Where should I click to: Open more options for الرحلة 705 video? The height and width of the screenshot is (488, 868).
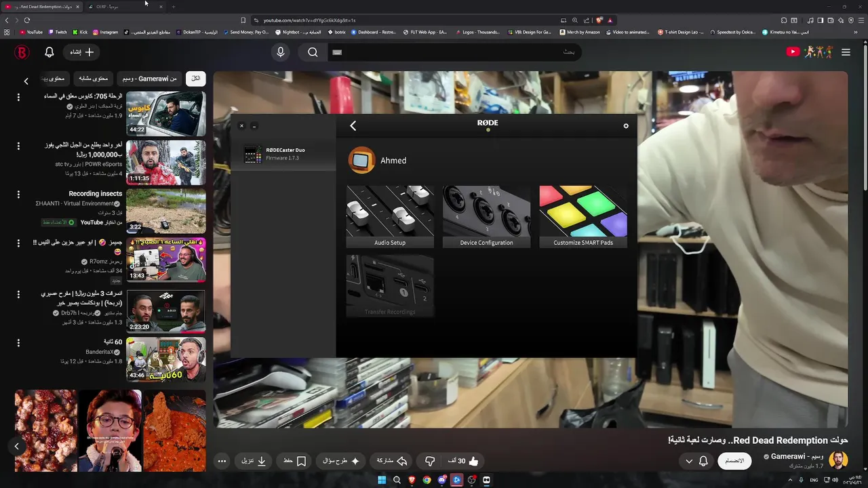[18, 97]
